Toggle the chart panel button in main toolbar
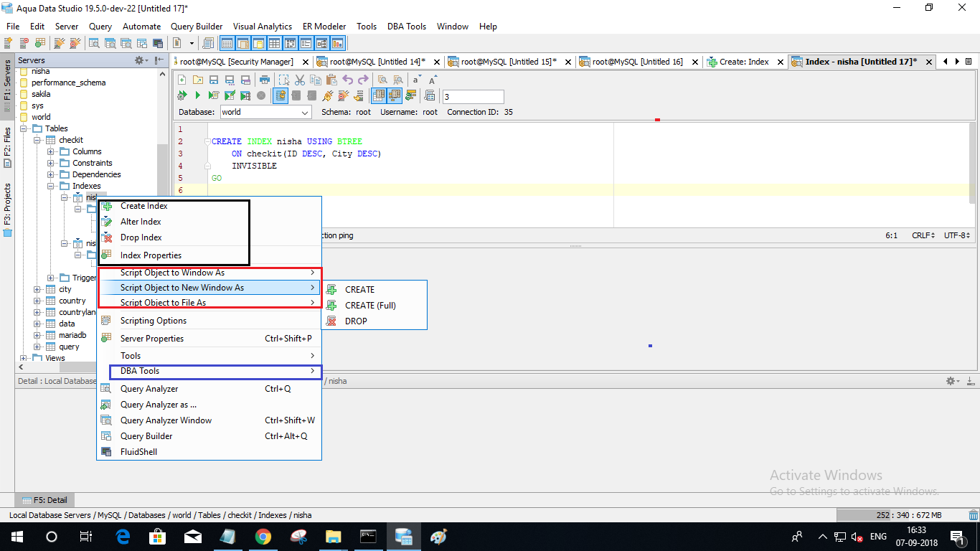This screenshot has width=980, height=551. (x=337, y=44)
